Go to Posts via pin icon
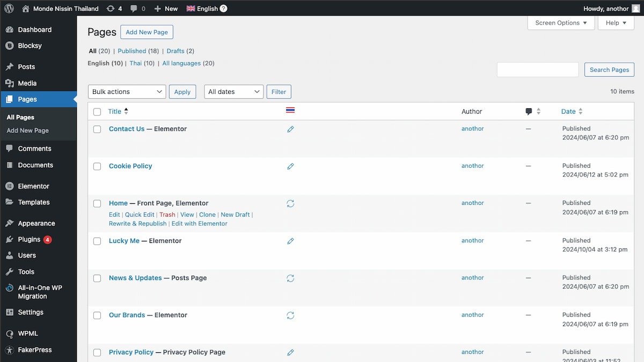The height and width of the screenshot is (362, 644). tap(9, 67)
